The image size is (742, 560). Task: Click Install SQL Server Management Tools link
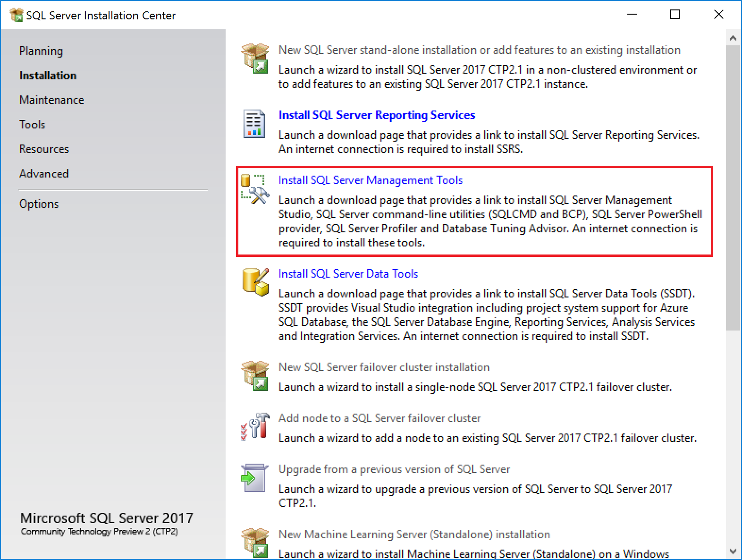371,180
